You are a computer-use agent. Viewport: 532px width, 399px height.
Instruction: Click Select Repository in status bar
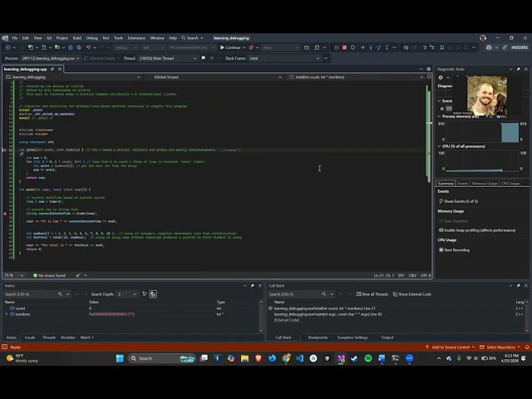coord(500,347)
